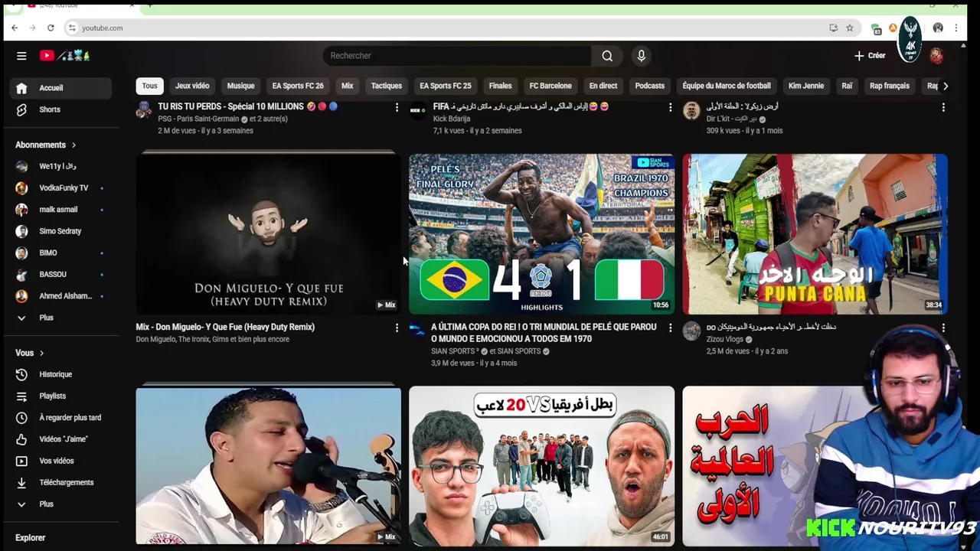Viewport: 980px width, 551px height.
Task: Open Zizou Vlogs channel avatar
Action: tap(691, 331)
